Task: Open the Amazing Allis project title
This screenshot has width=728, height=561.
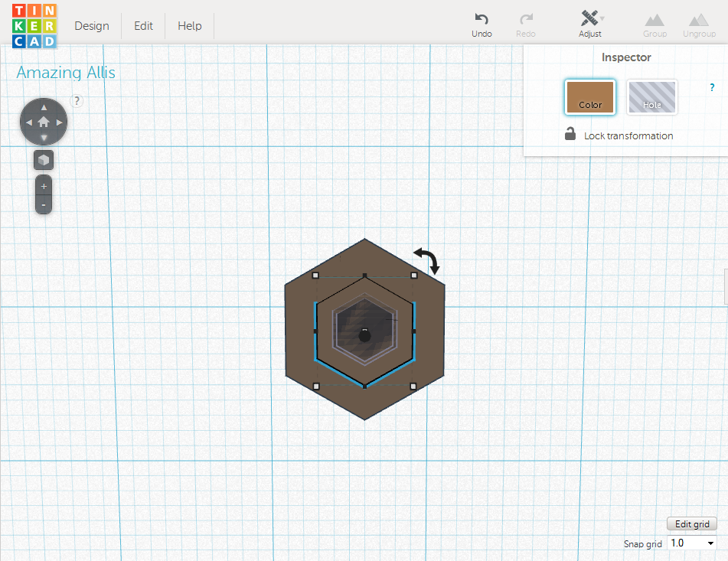Action: (x=66, y=73)
